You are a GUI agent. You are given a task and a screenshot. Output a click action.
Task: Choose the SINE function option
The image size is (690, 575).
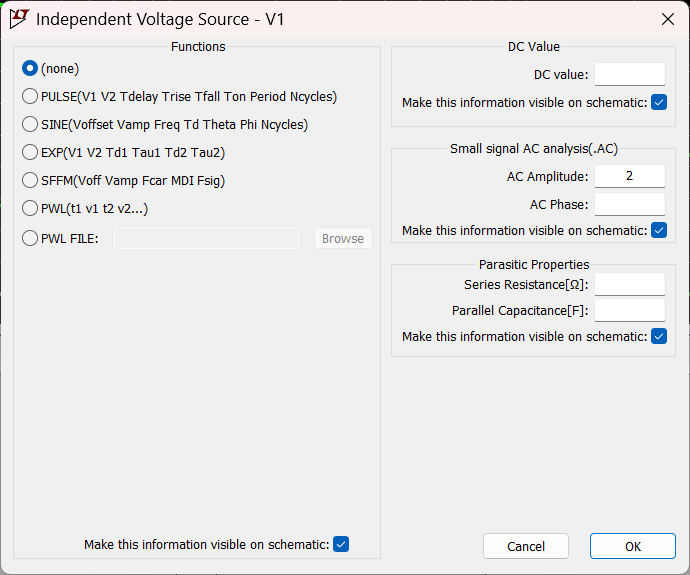tap(30, 125)
